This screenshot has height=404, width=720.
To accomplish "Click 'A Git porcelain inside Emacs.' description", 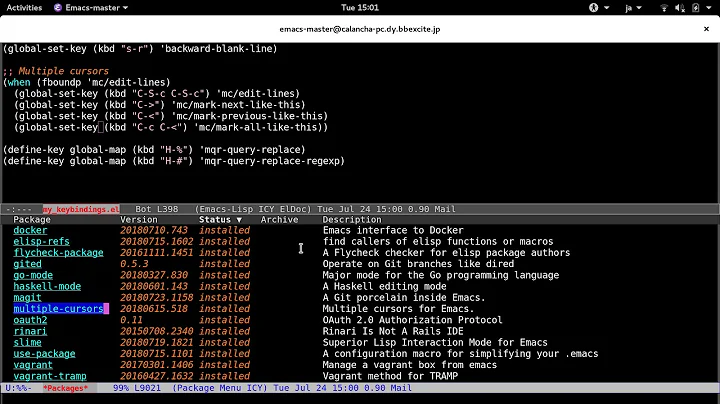I will [404, 297].
